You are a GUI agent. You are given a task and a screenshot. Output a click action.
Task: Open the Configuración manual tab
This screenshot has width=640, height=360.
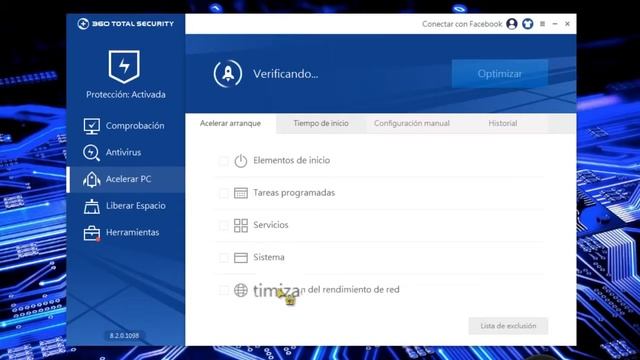tap(412, 123)
